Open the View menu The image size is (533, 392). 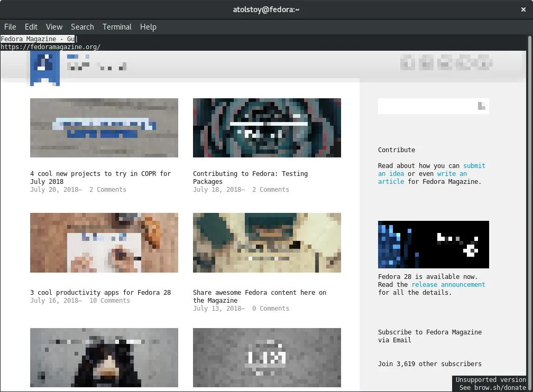pos(54,27)
